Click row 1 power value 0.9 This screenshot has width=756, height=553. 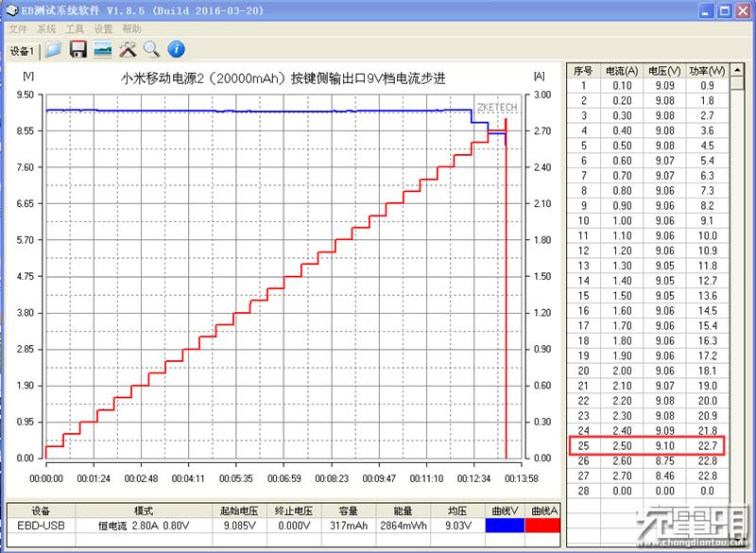click(x=707, y=85)
